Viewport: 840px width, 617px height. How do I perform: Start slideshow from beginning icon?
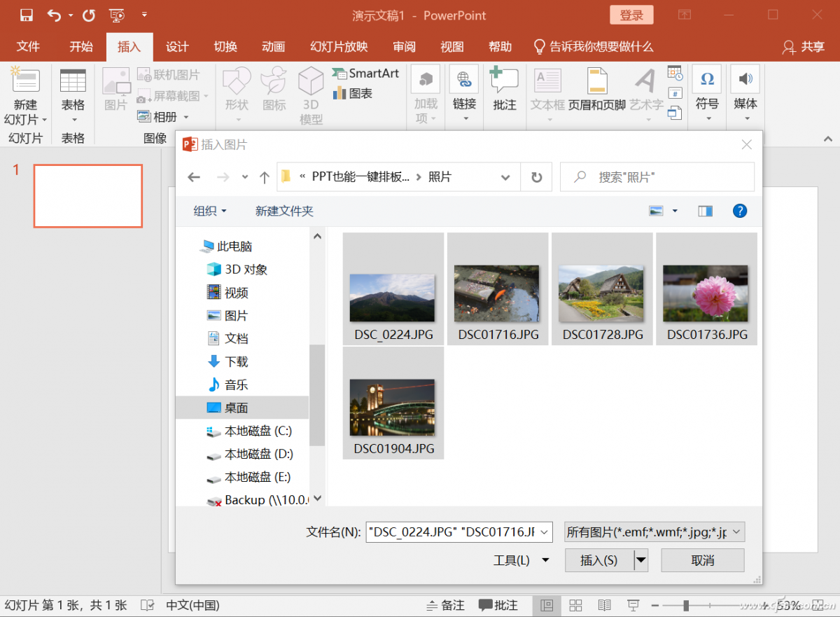117,15
